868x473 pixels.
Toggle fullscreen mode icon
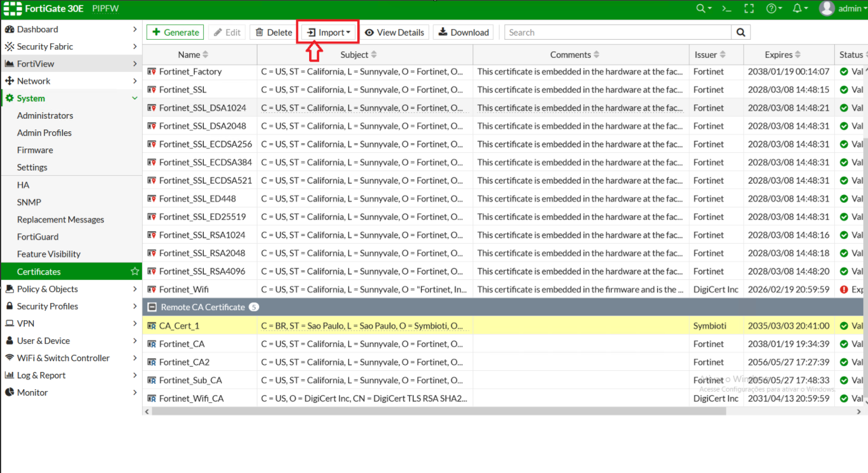[x=749, y=8]
